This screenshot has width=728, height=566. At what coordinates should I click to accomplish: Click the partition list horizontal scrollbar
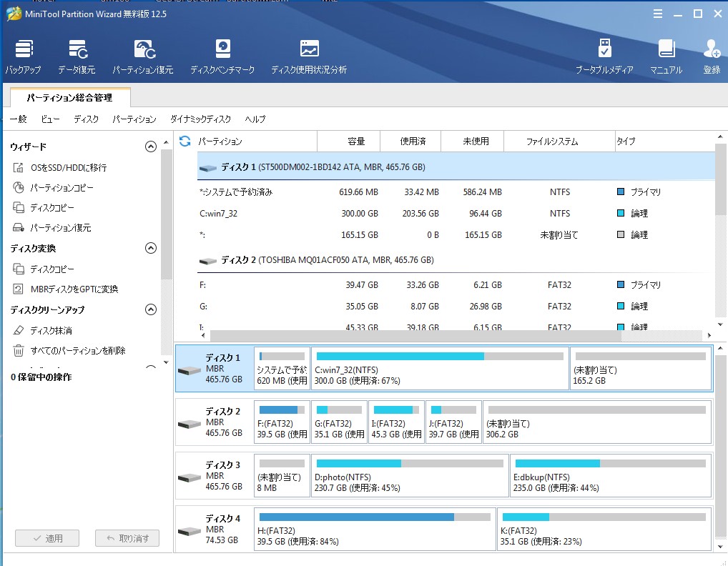[415, 335]
